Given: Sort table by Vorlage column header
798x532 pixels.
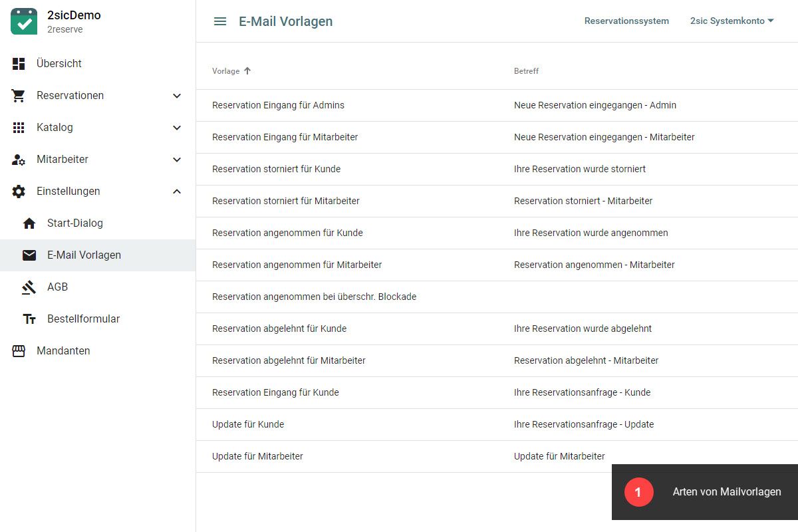Looking at the screenshot, I should click(226, 71).
